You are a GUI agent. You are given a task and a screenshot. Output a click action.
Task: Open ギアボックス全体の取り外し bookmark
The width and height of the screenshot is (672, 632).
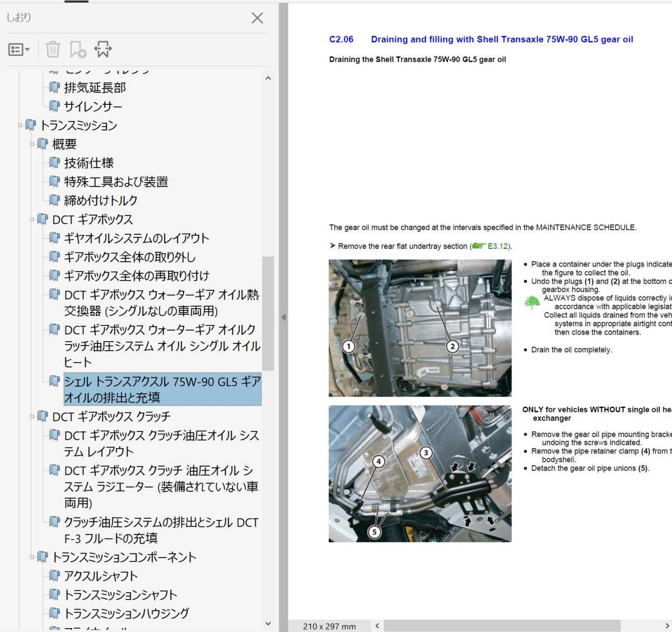point(130,257)
